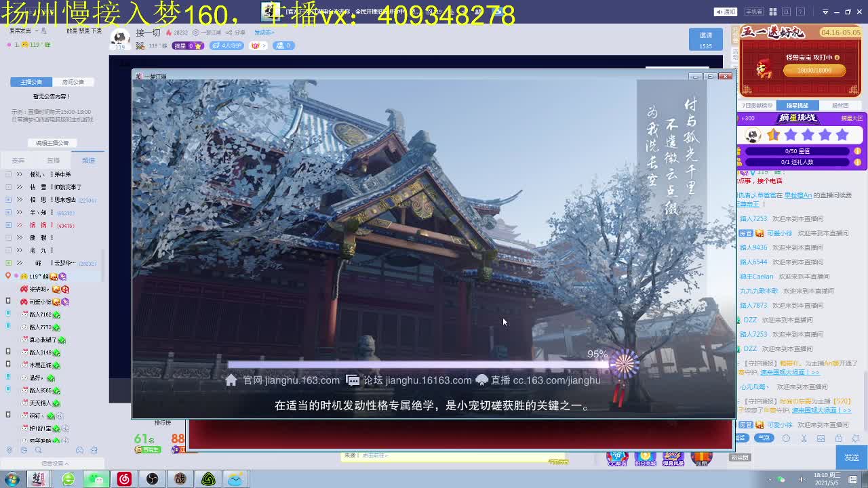Switch to the 7日贡献榜 tab
The image size is (868, 488).
(x=757, y=106)
